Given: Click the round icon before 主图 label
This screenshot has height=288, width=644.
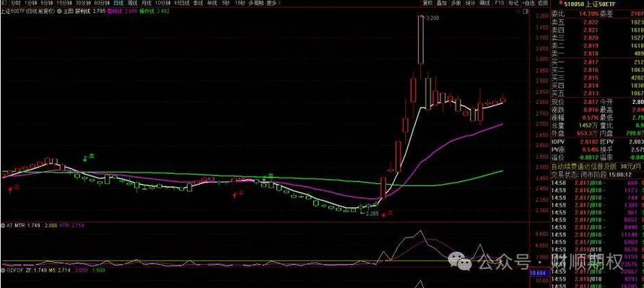Looking at the screenshot, I should 59,11.
